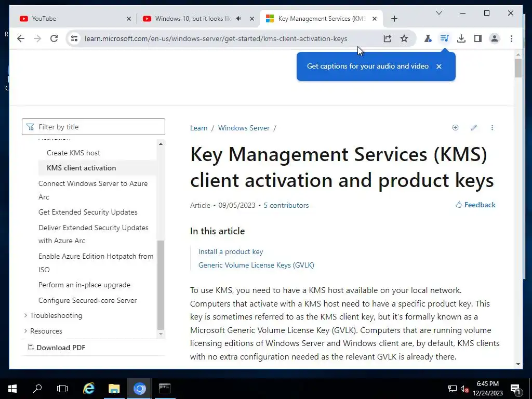Go back with browser back arrow

(x=21, y=38)
